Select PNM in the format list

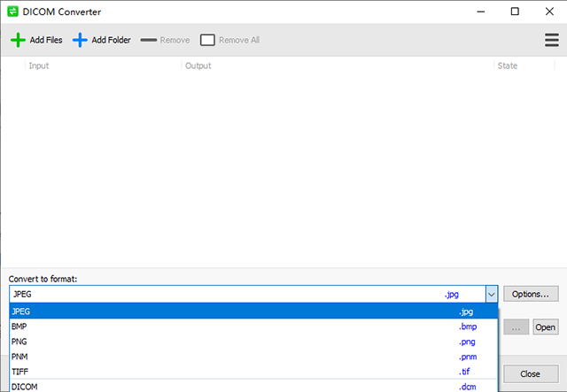[x=253, y=357]
